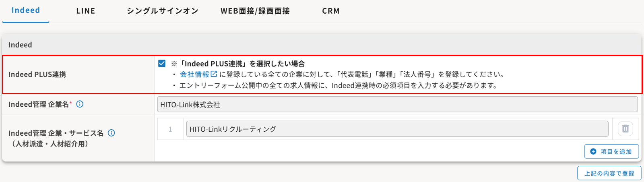Screen dimensions: 644x182
Task: Save with the 上記の内容で登録 button
Action: tap(609, 173)
